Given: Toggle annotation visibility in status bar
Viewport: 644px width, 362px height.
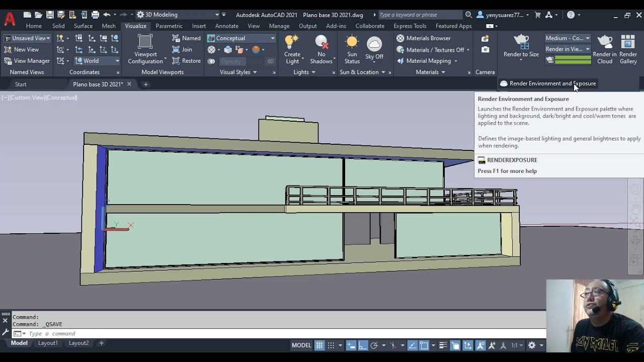Looking at the screenshot, I should point(480,345).
